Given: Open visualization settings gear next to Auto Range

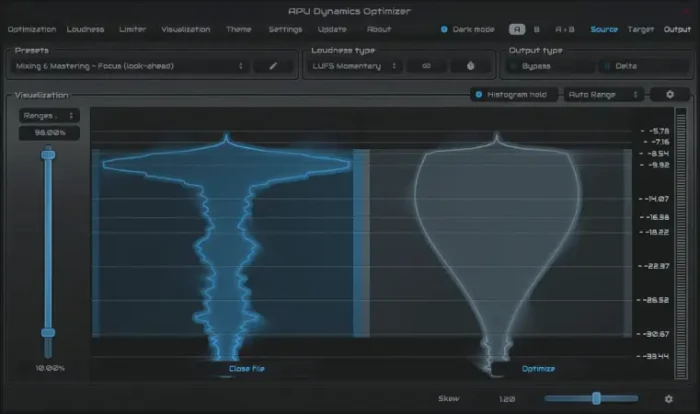Looking at the screenshot, I should (669, 94).
